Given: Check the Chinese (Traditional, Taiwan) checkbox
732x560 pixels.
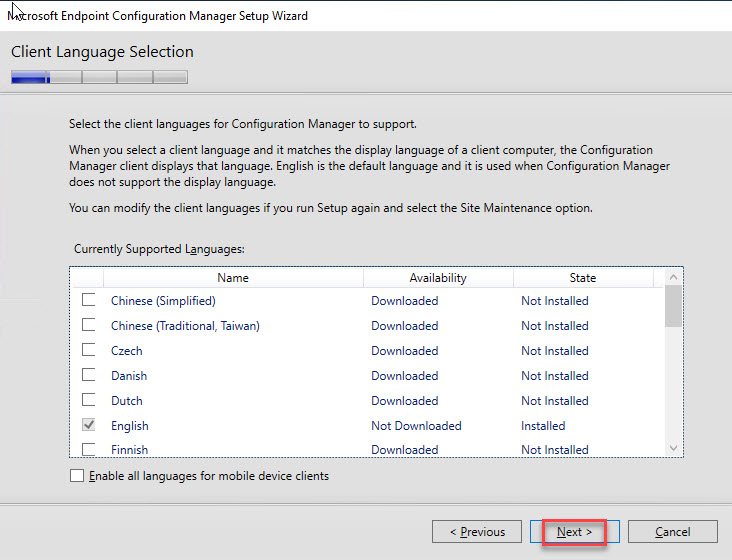Looking at the screenshot, I should pos(89,325).
